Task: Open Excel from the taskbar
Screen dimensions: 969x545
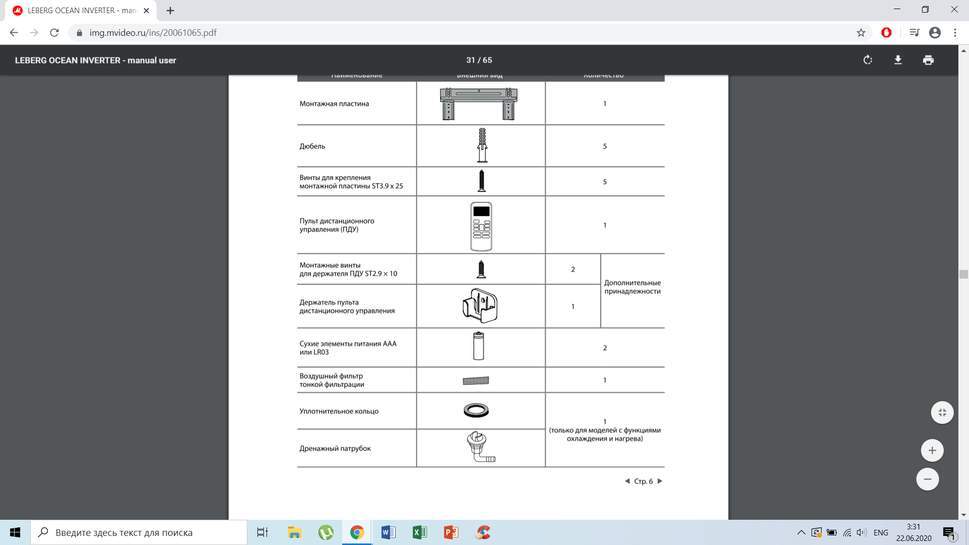Action: tap(419, 532)
